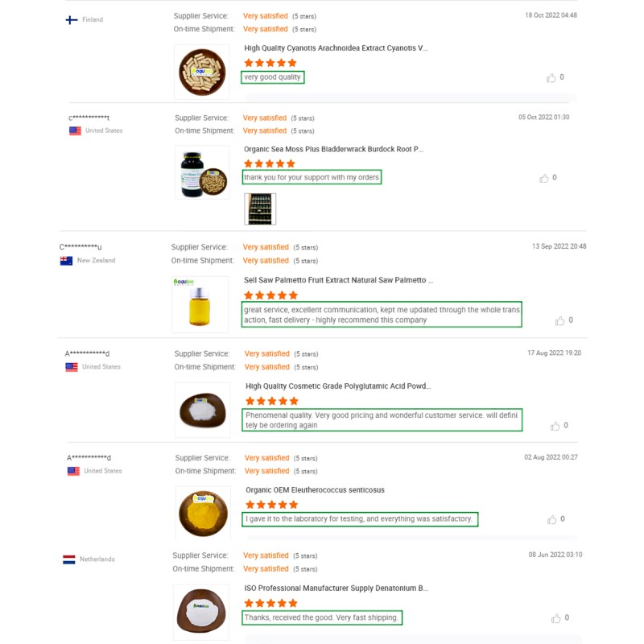Click the thumbs-up icon on the Eleutherococcus review
The image size is (644, 644).
pos(551,519)
